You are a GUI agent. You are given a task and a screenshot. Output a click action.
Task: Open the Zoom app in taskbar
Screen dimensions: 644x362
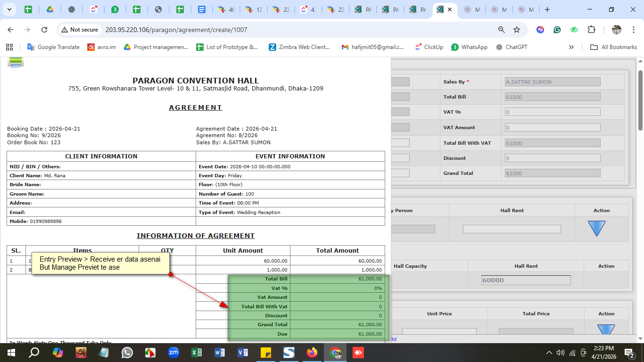pos(173,353)
